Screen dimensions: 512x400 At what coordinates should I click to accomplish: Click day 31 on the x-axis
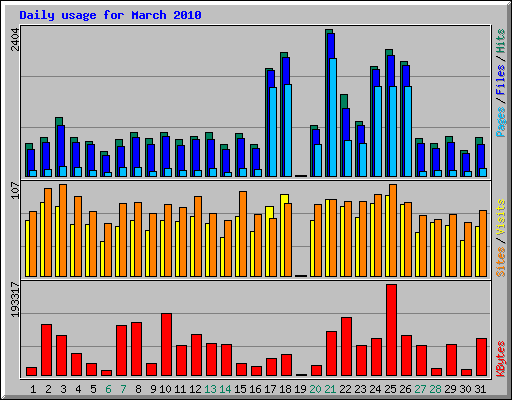click(480, 389)
